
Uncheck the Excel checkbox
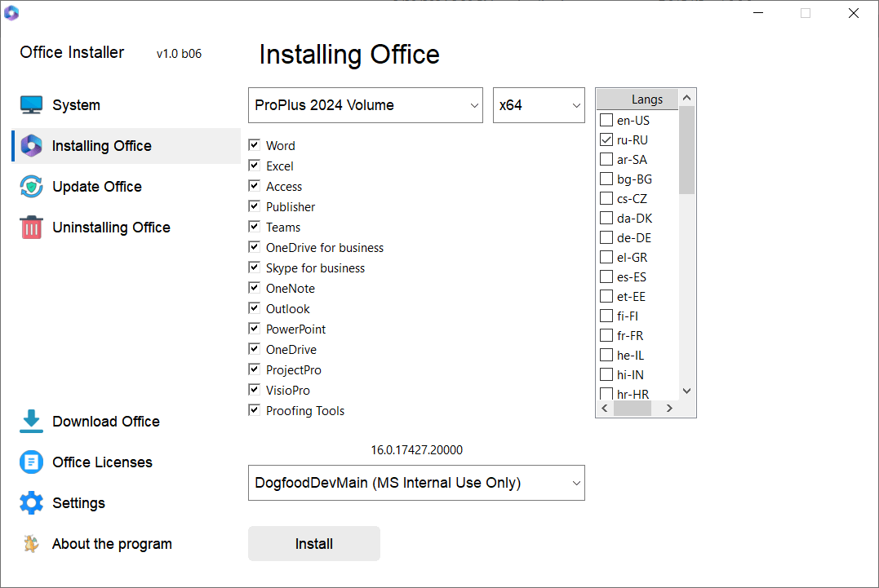coord(254,166)
